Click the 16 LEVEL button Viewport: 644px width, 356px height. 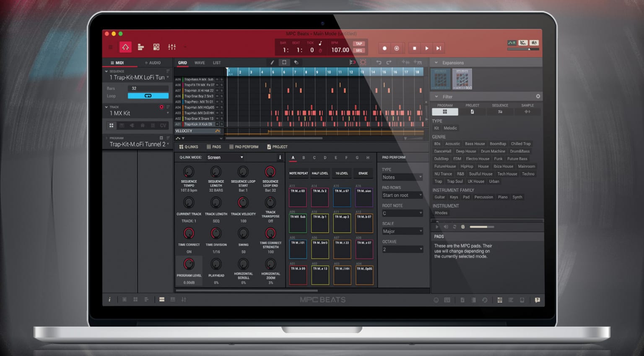[x=342, y=173]
